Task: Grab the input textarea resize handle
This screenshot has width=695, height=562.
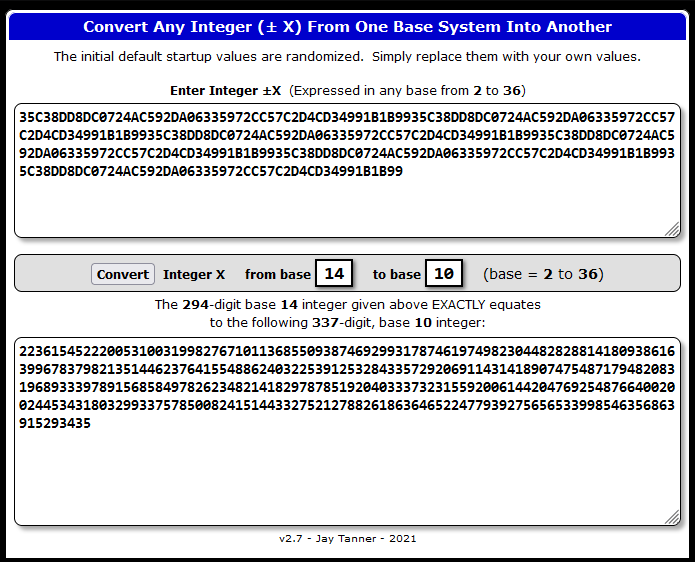Action: (x=672, y=230)
